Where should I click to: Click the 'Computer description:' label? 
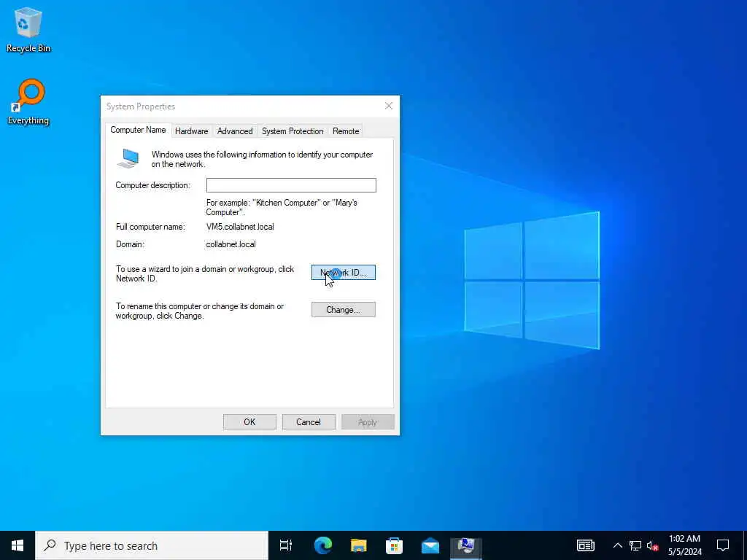tap(153, 185)
